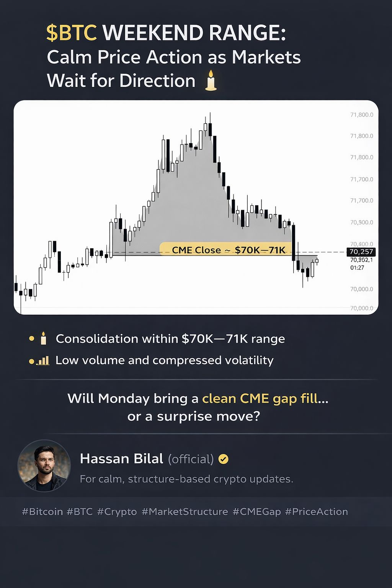Open the #Bitcoin hashtag
392x588 pixels.
click(x=42, y=511)
